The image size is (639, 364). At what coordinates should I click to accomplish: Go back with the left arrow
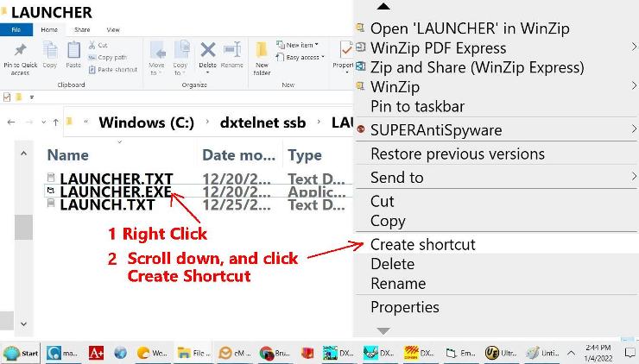click(11, 122)
